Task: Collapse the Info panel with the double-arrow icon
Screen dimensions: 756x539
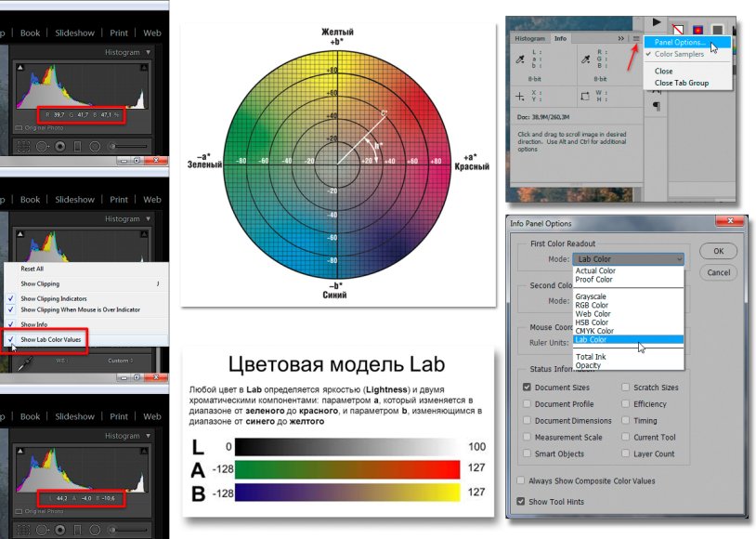Action: [620, 39]
